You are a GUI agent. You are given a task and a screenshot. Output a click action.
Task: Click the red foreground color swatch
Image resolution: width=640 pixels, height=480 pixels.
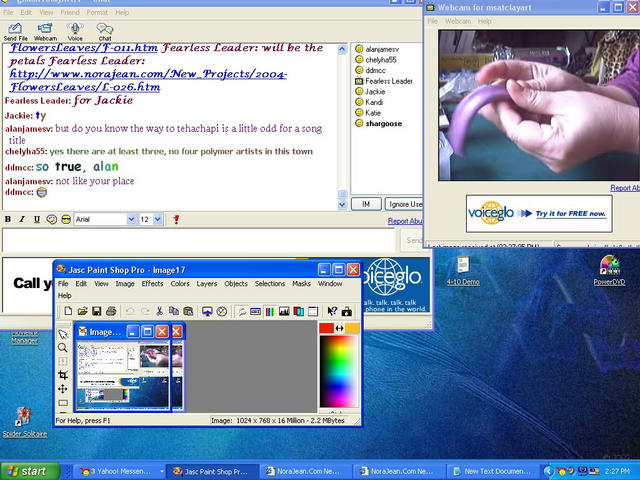(x=326, y=328)
